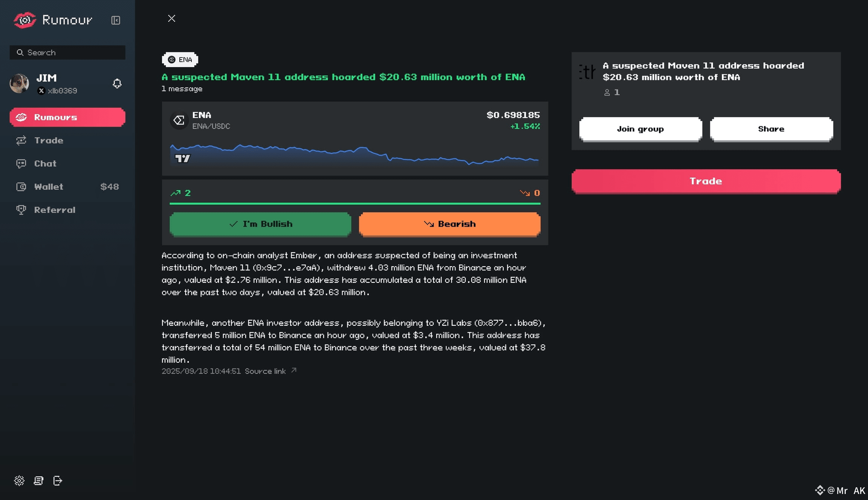This screenshot has width=868, height=500.
Task: Go to Wallet in sidebar
Action: [x=49, y=187]
